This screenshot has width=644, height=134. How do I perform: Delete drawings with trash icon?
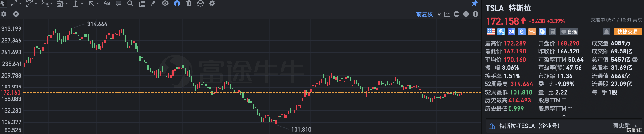[x=189, y=3]
